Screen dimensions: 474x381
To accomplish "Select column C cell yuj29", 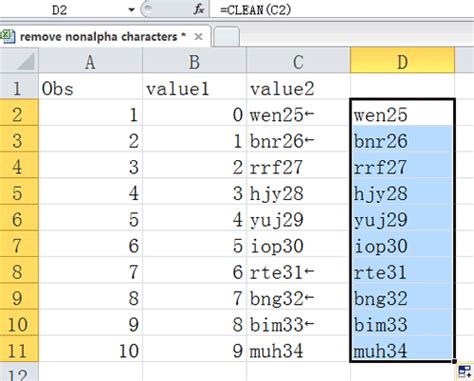I will pos(298,218).
